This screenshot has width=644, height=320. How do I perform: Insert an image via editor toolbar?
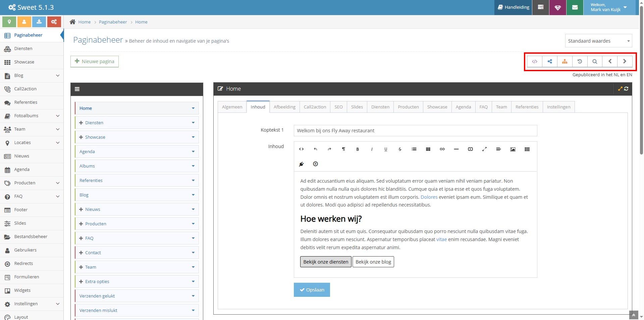(513, 149)
